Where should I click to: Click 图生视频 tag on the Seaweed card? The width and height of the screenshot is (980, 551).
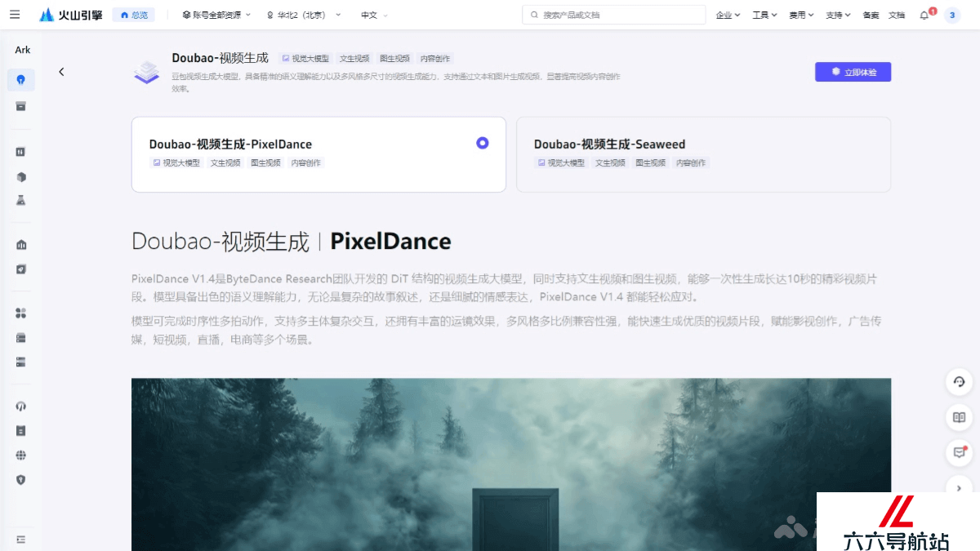coord(651,163)
